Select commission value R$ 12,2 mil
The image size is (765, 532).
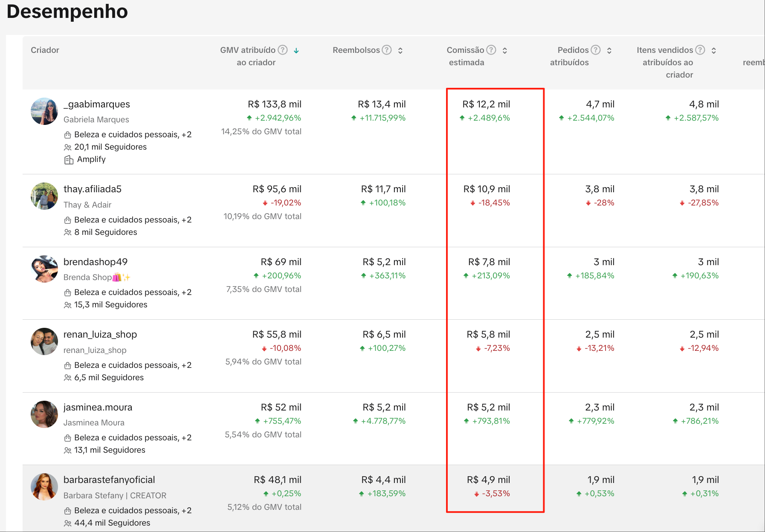coord(486,104)
